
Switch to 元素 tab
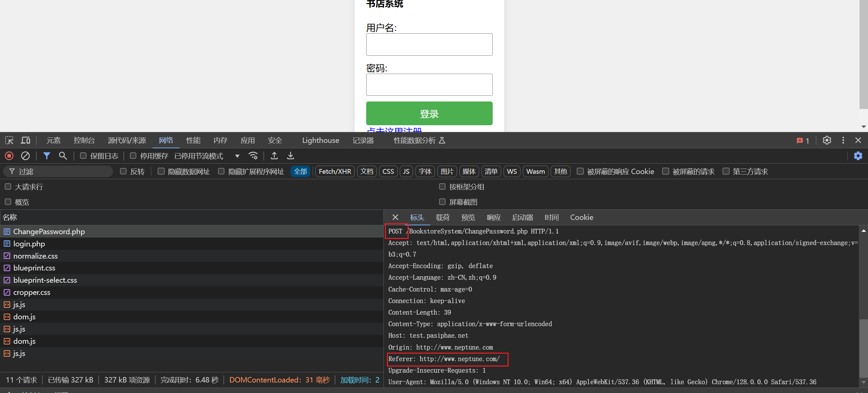[x=54, y=141]
